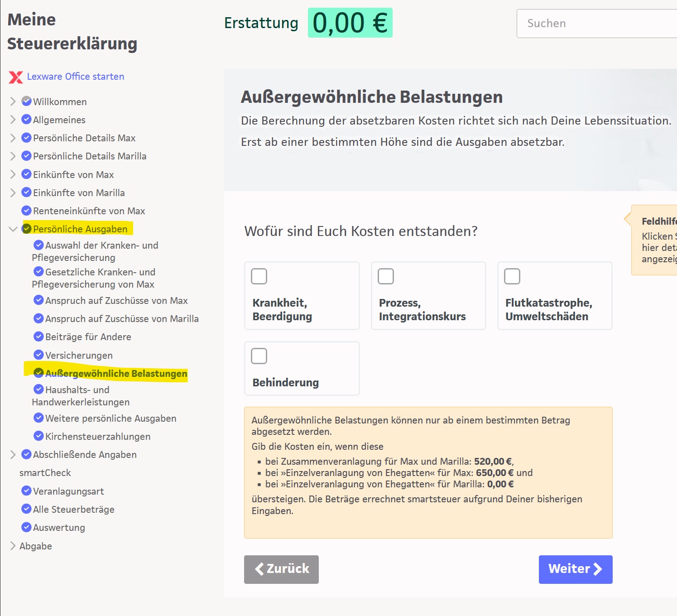Expand the Einkünfte von Max section
677x616 pixels.
tap(13, 174)
